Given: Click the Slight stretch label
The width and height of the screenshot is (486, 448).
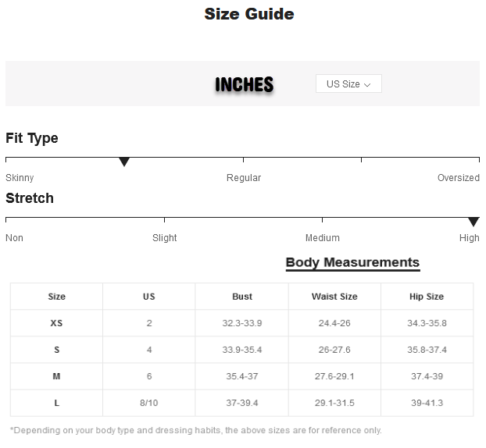Looking at the screenshot, I should [x=164, y=238].
